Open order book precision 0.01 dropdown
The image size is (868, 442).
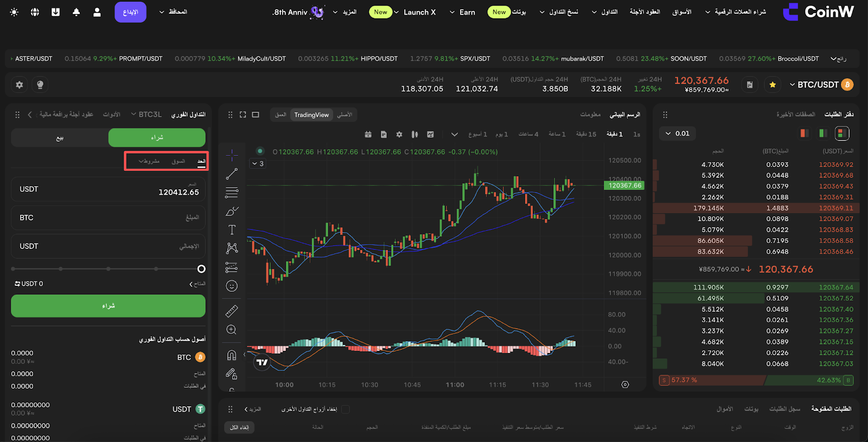click(x=678, y=133)
